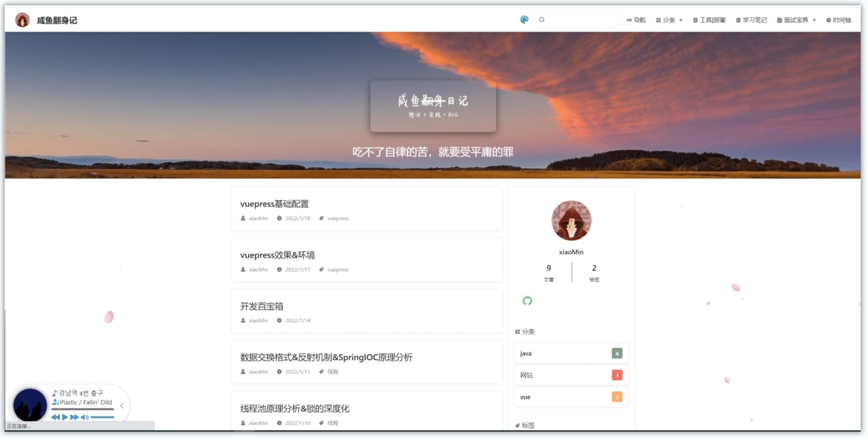Open the 学习笔记 nav item
The height and width of the screenshot is (439, 868).
pyautogui.click(x=751, y=20)
